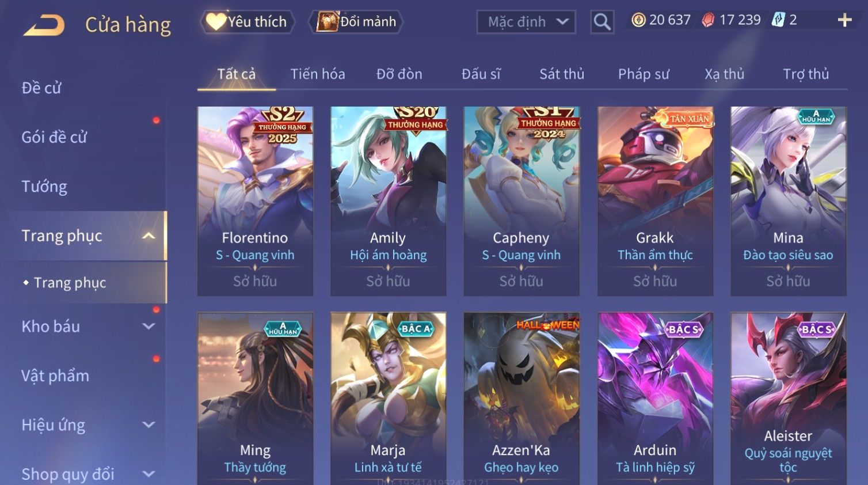Screen dimensions: 868x485
Task: Select the Tiến hóa tab
Action: 318,74
